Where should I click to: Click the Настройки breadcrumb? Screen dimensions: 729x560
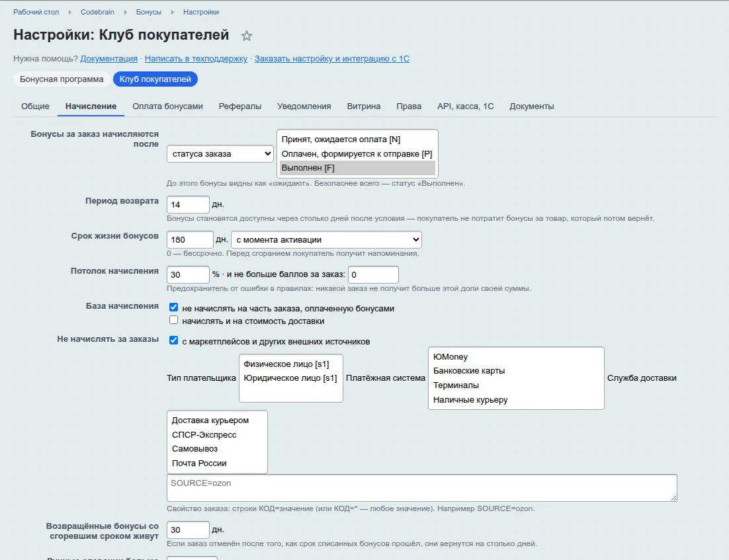point(201,12)
